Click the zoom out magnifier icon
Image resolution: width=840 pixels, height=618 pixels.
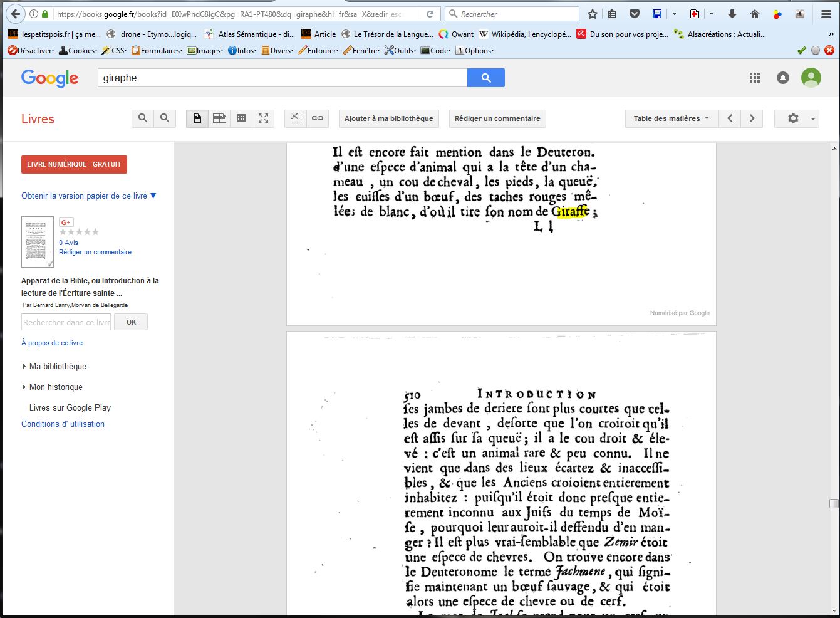[165, 118]
